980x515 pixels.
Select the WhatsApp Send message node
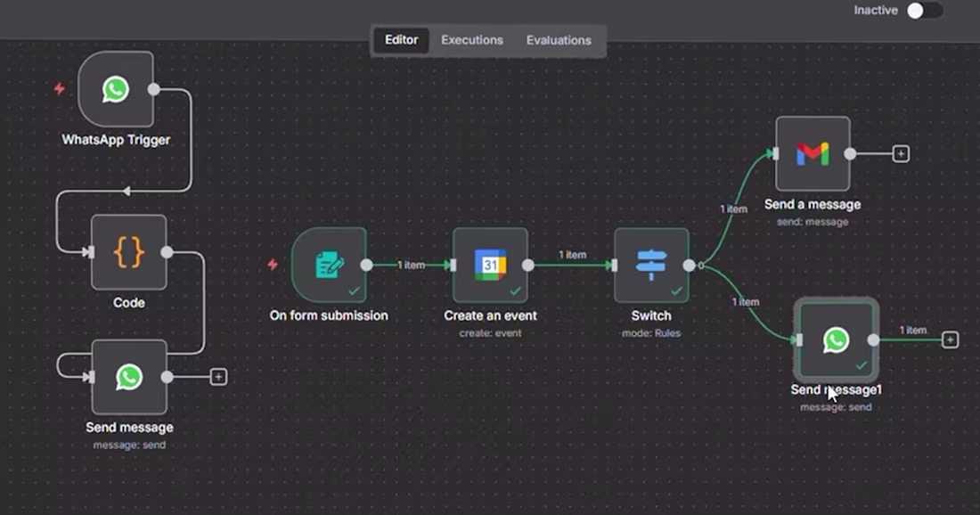pyautogui.click(x=129, y=377)
